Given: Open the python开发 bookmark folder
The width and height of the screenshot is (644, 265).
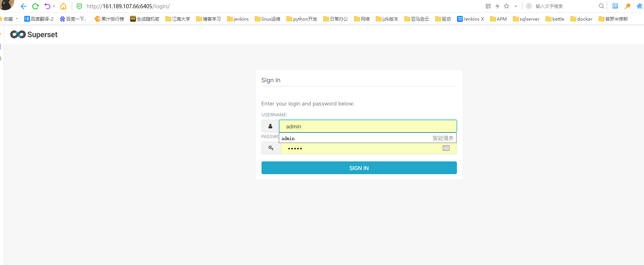Looking at the screenshot, I should point(302,19).
